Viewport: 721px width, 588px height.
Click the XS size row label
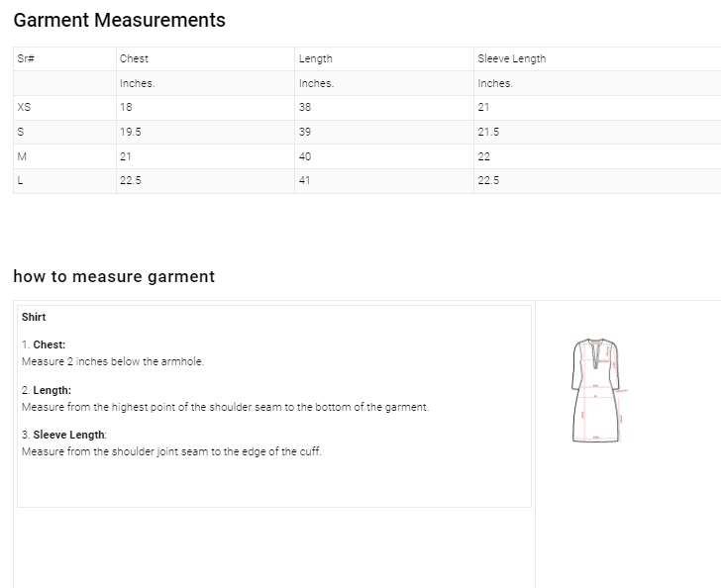click(24, 107)
